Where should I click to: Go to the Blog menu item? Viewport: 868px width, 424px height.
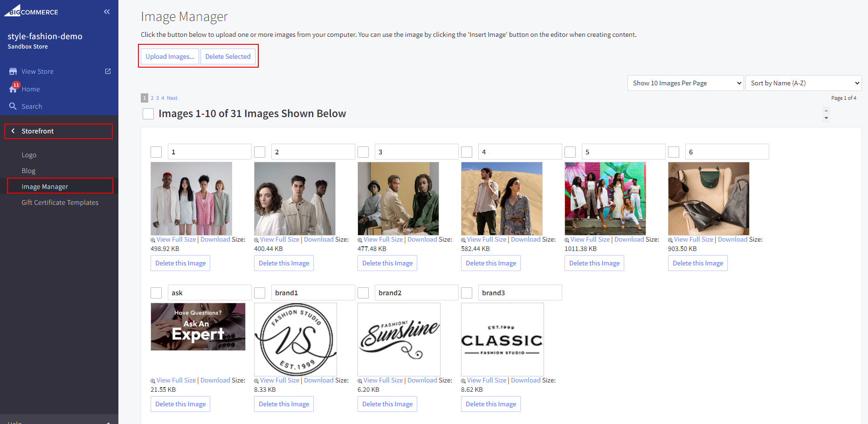[28, 171]
